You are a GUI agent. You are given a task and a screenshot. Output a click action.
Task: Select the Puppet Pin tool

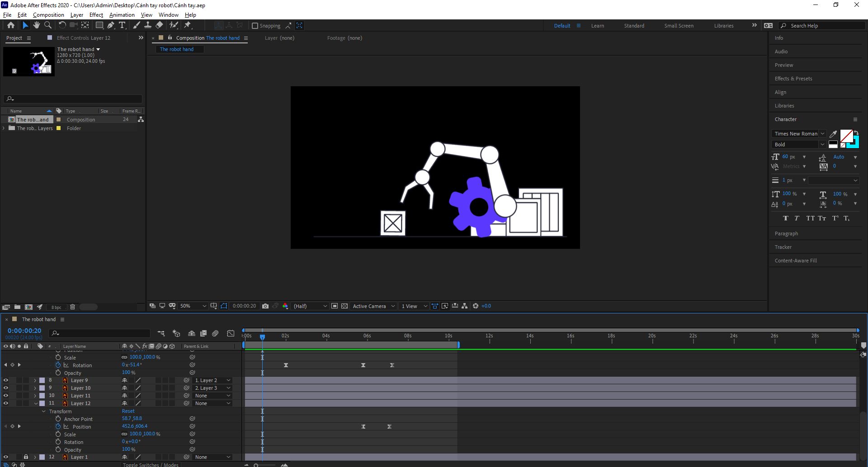(x=188, y=25)
